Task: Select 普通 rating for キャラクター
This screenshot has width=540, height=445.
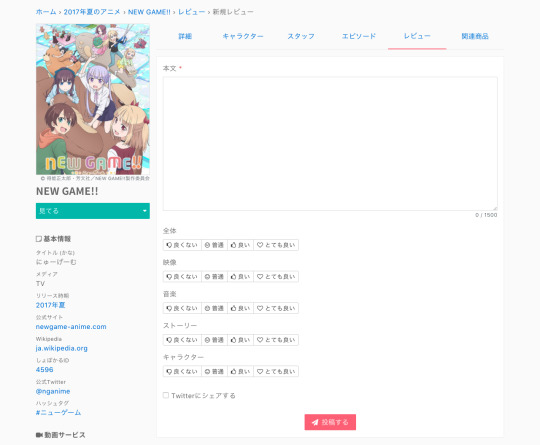Action: 214,371
